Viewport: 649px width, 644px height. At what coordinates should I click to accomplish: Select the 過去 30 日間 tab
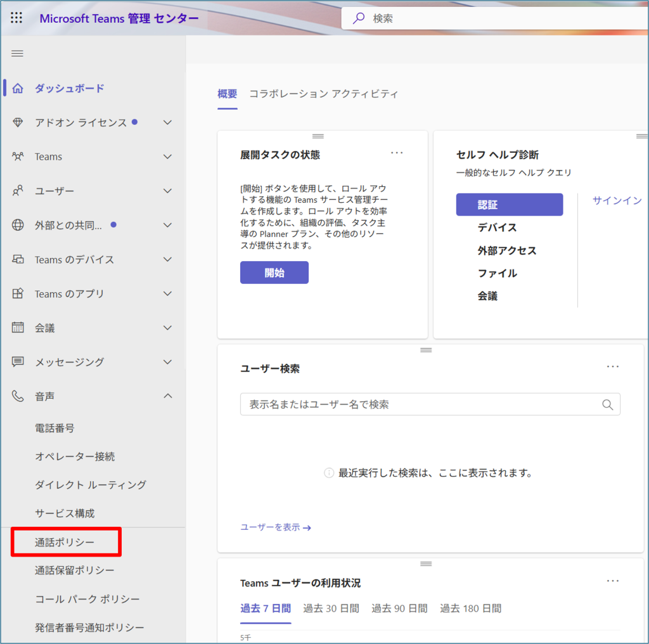(331, 609)
